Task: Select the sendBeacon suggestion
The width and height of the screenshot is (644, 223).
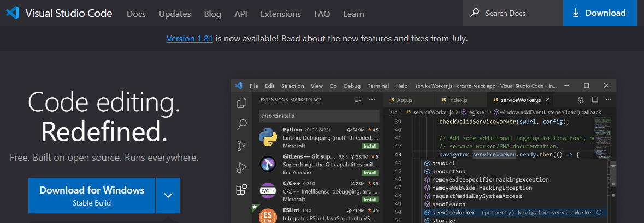Action: pyautogui.click(x=515, y=204)
